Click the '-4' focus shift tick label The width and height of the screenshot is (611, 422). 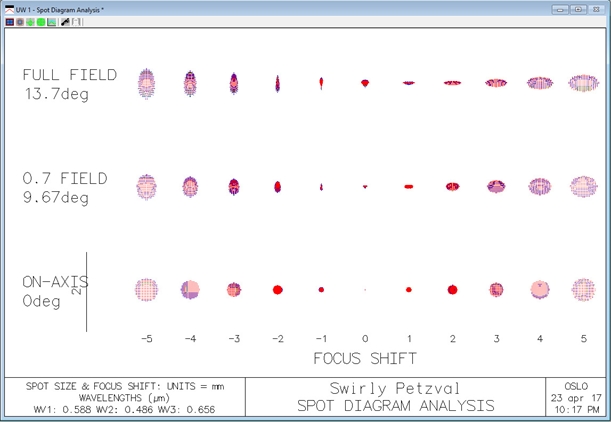coord(191,339)
